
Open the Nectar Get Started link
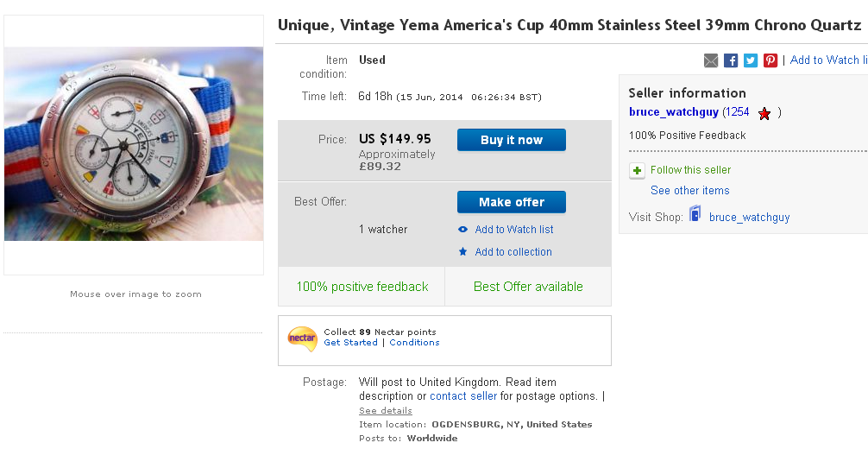coord(351,343)
